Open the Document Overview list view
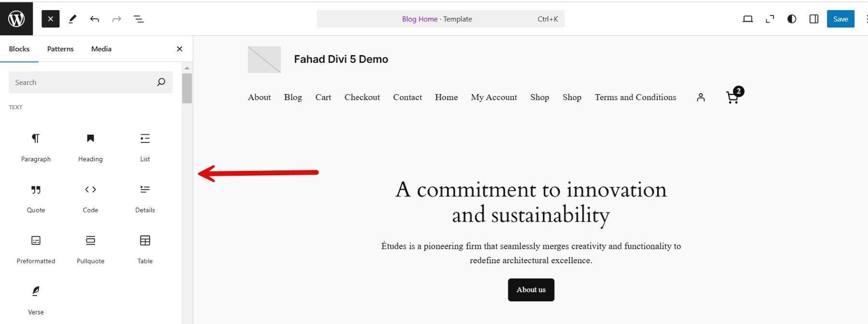868x324 pixels. click(138, 19)
